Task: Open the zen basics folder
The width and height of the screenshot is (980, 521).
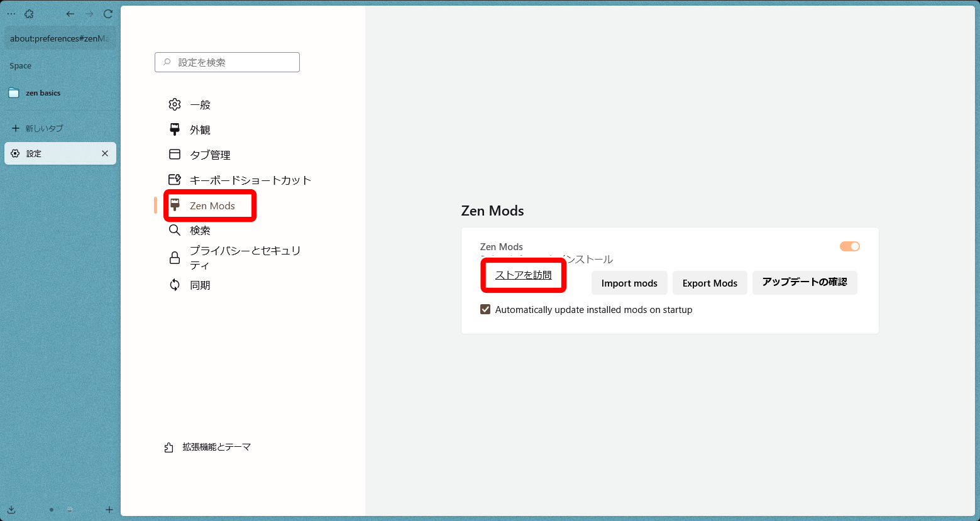Action: pos(60,93)
